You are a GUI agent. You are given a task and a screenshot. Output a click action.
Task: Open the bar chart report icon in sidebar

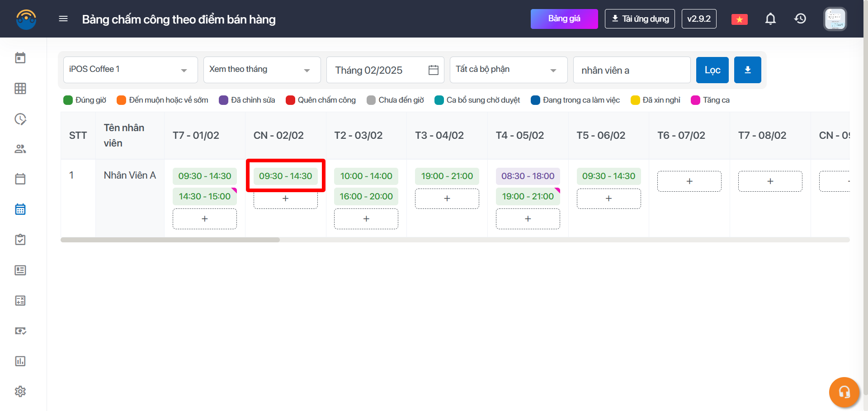coord(20,361)
